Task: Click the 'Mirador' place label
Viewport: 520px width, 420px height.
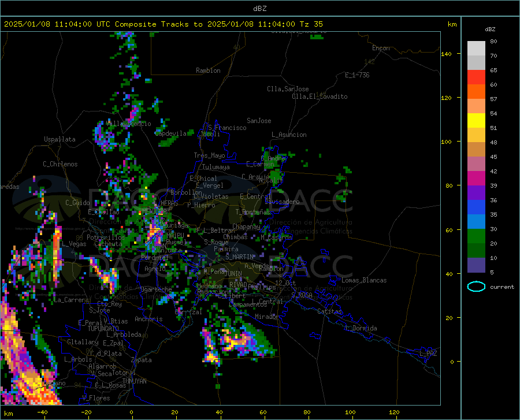Action: 267,317
